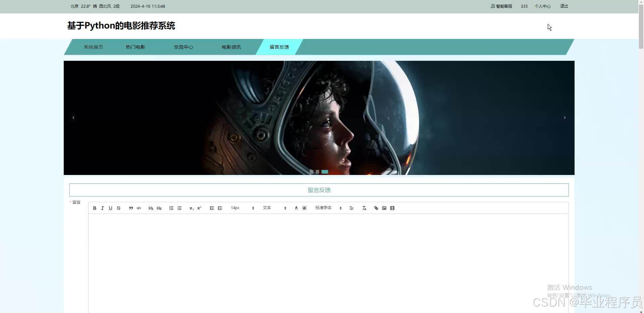Apply superscript formatting
This screenshot has width=644, height=313.
pyautogui.click(x=200, y=208)
